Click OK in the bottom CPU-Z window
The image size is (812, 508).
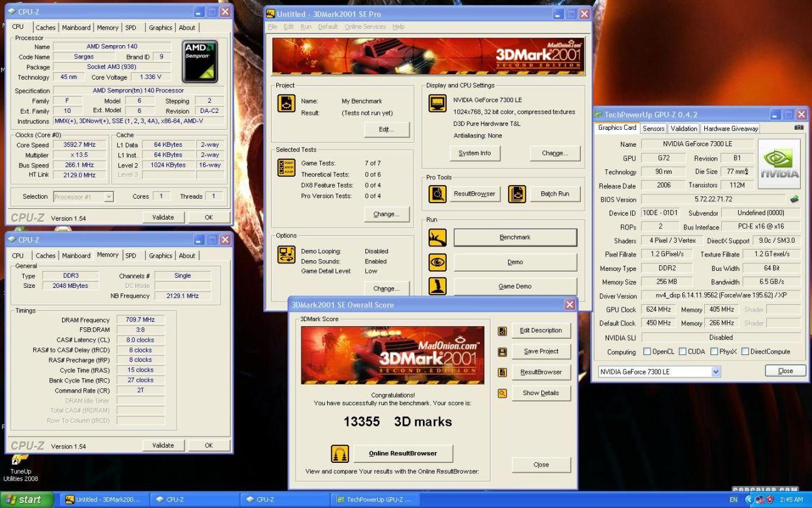209,445
